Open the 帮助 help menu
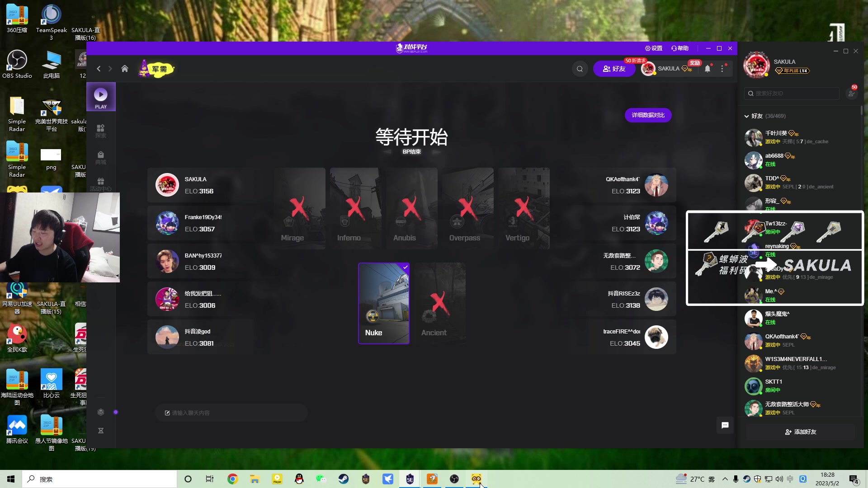Screen dimensions: 868x488 pos(680,48)
